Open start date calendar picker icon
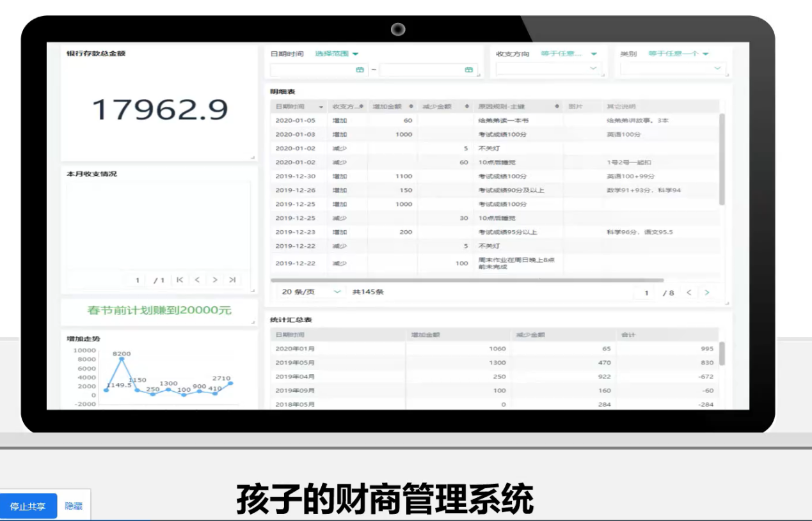812x521 pixels. click(x=360, y=70)
